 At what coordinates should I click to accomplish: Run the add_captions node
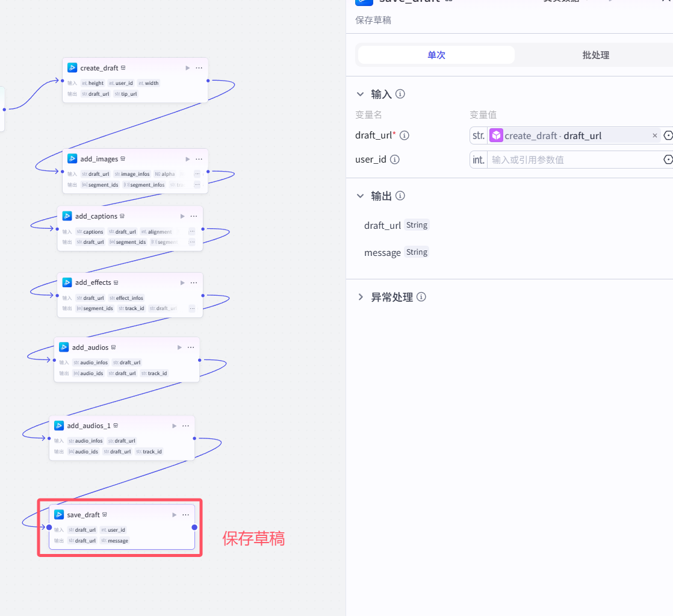[182, 216]
